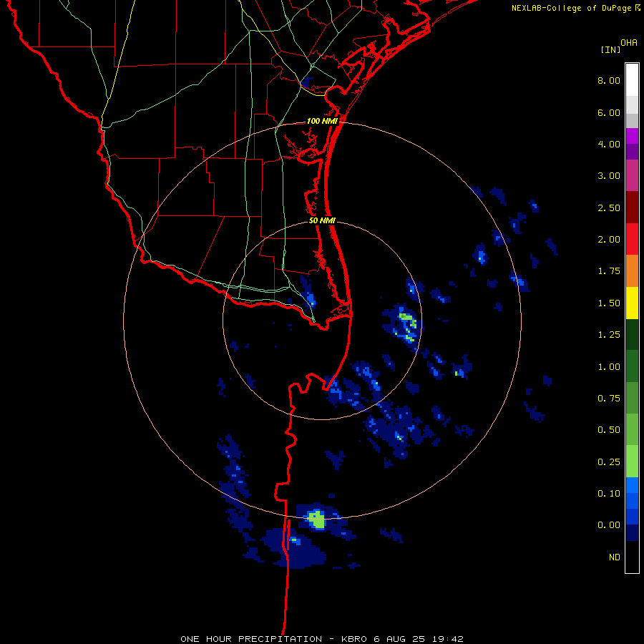The height and width of the screenshot is (644, 644).
Task: Click the 1.25 legend value
Action: tap(609, 335)
